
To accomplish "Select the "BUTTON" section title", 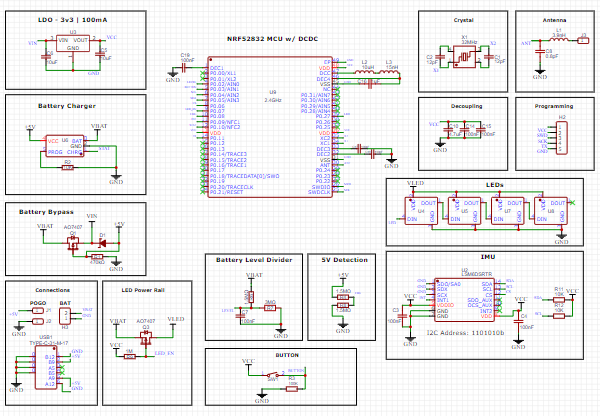I will [x=287, y=355].
